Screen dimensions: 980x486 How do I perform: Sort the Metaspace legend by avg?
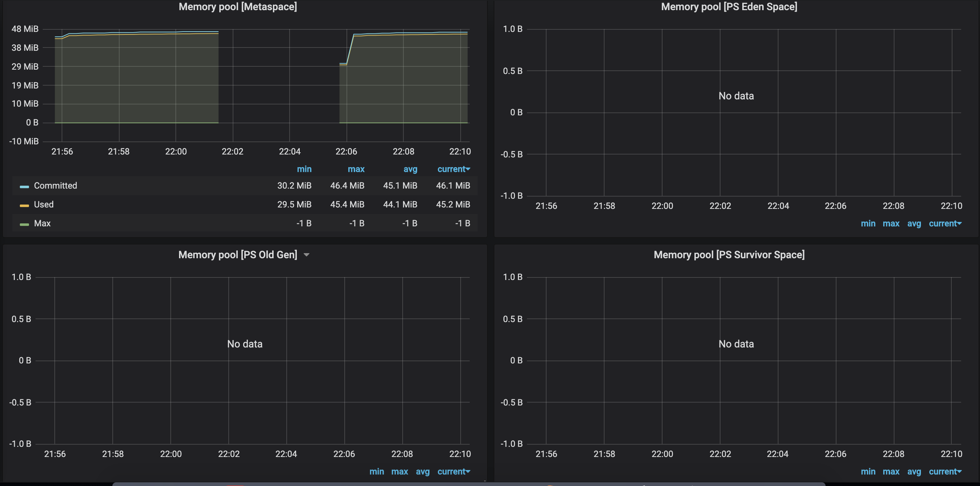click(410, 169)
